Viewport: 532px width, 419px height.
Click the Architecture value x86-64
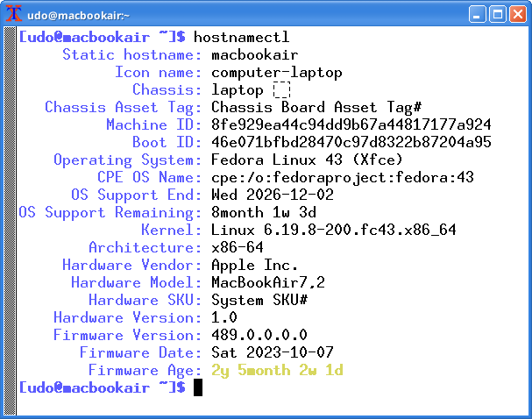(x=238, y=247)
